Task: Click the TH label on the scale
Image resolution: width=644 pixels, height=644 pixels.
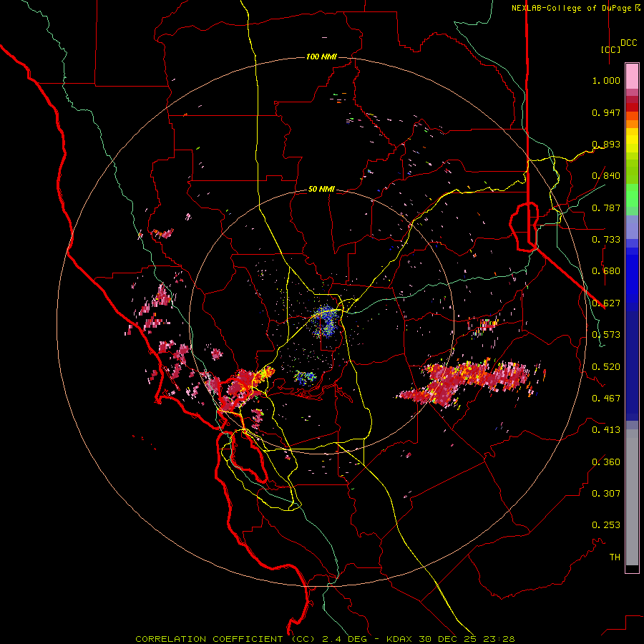Action: [615, 557]
